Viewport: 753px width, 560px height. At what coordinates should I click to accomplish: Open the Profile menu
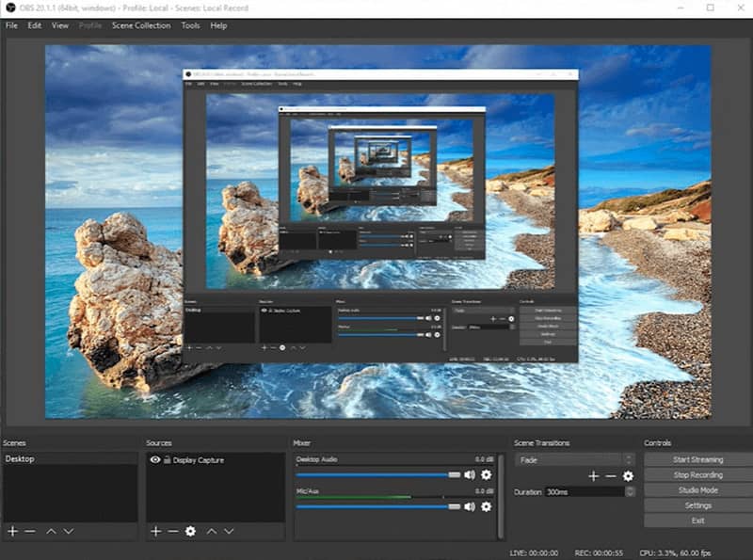[90, 25]
